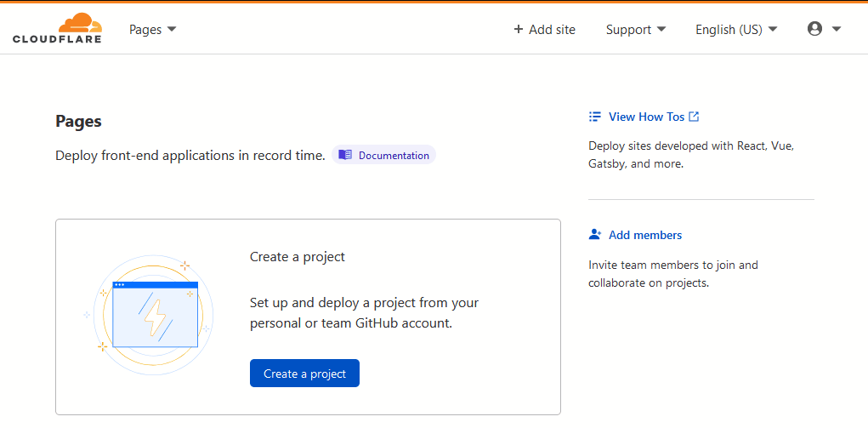Image resolution: width=868 pixels, height=428 pixels.
Task: Click the list icon beside View How Tos
Action: (x=595, y=117)
